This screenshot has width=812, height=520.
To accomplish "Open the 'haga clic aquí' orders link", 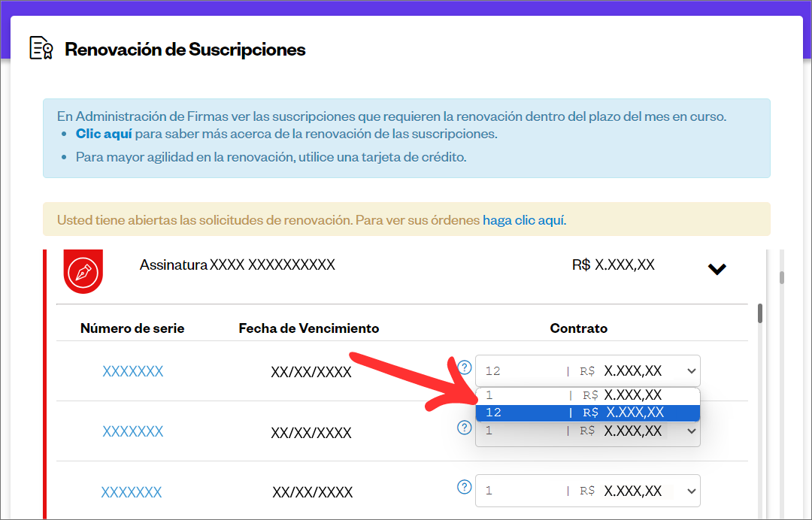I will click(x=524, y=220).
